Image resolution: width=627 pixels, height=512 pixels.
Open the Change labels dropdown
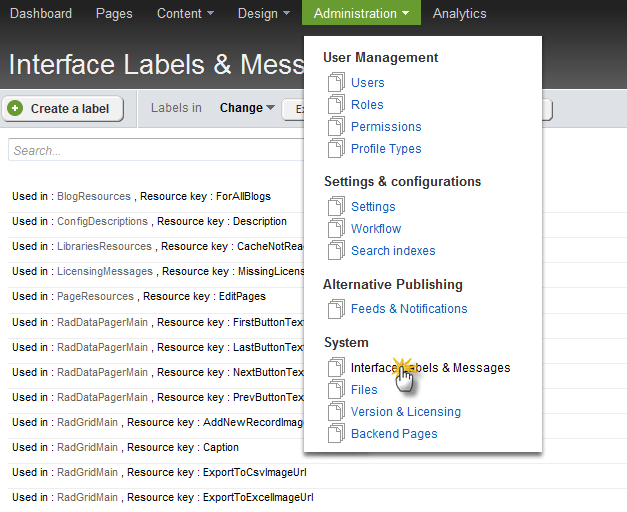coord(247,108)
